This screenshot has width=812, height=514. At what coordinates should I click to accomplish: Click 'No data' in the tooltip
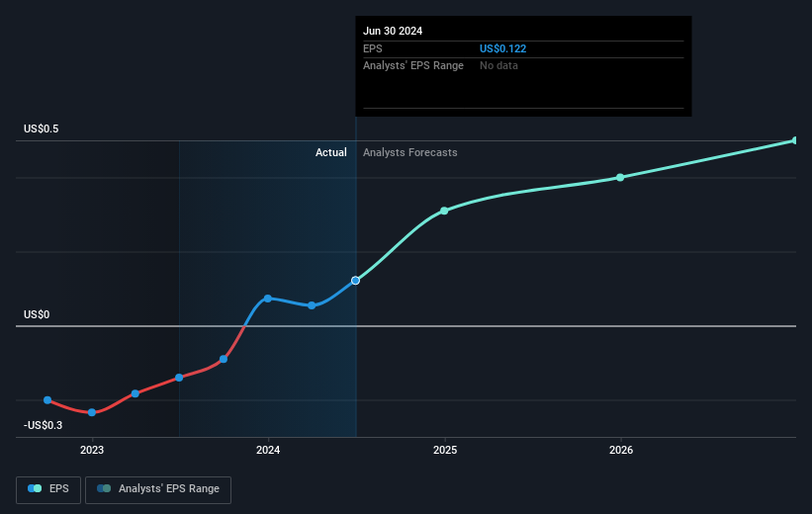coord(498,66)
